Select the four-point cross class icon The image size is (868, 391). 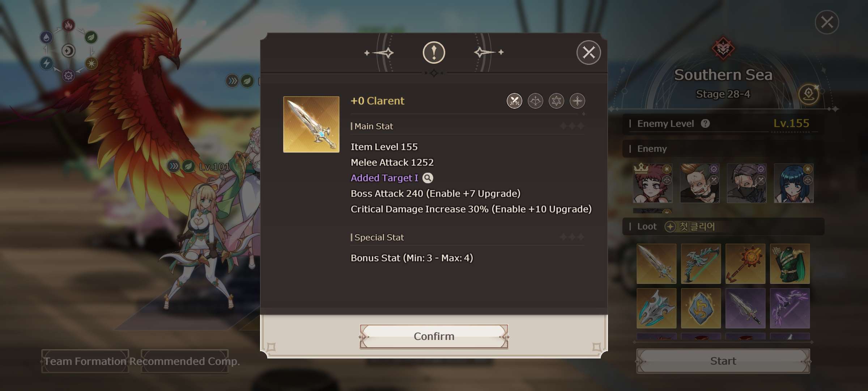click(x=577, y=101)
